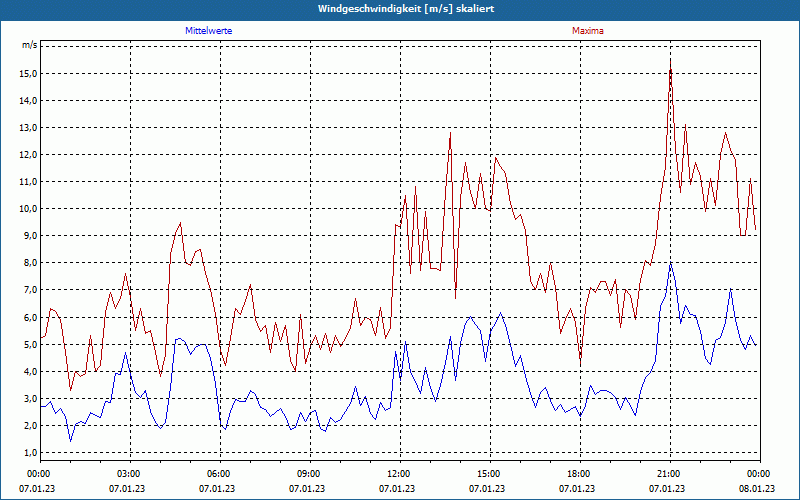Click the 6,0 y-axis value
Image resolution: width=800 pixels, height=500 pixels.
pos(30,317)
